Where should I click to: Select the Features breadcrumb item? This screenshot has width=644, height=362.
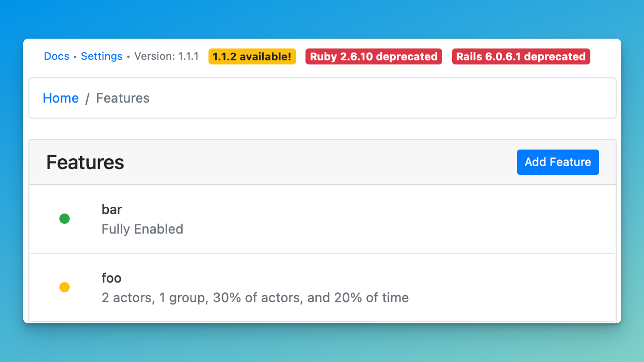(x=123, y=98)
